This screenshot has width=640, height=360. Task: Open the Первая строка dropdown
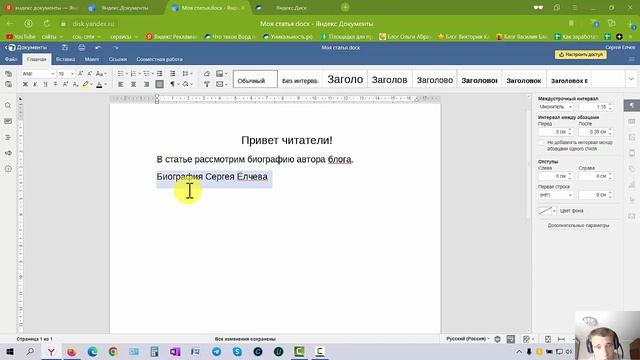pyautogui.click(x=556, y=195)
